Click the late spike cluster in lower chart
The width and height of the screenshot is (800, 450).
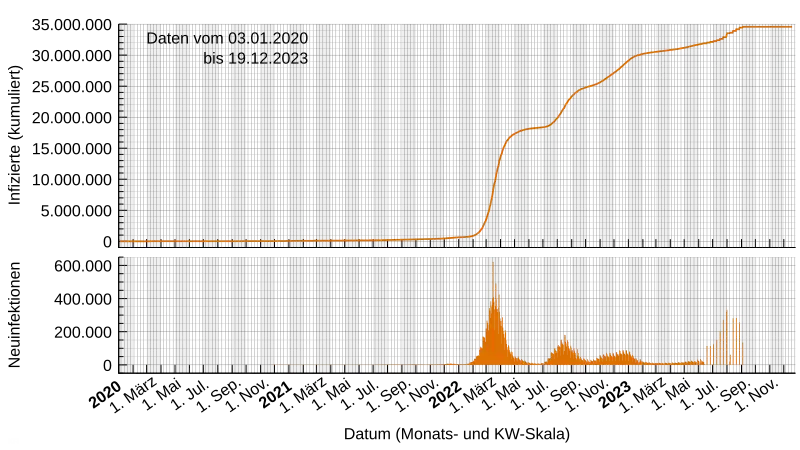point(728,340)
